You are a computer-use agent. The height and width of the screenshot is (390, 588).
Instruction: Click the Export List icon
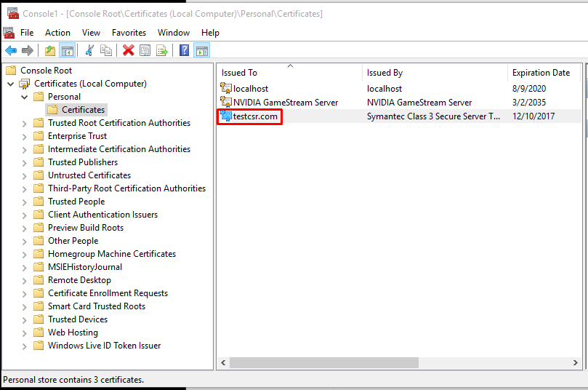coord(162,50)
